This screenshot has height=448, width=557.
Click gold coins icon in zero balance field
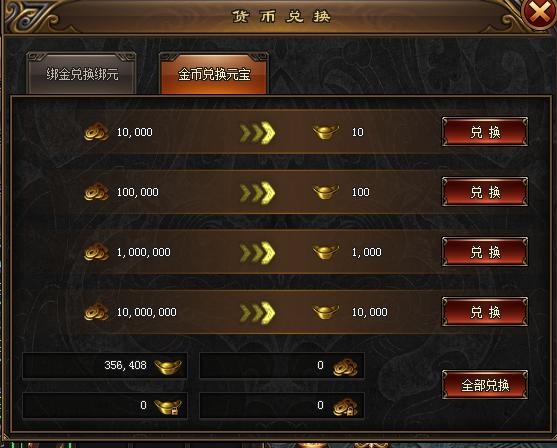(345, 367)
